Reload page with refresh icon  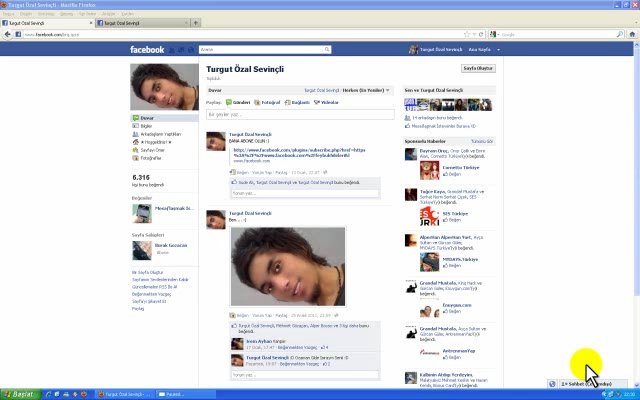point(481,35)
